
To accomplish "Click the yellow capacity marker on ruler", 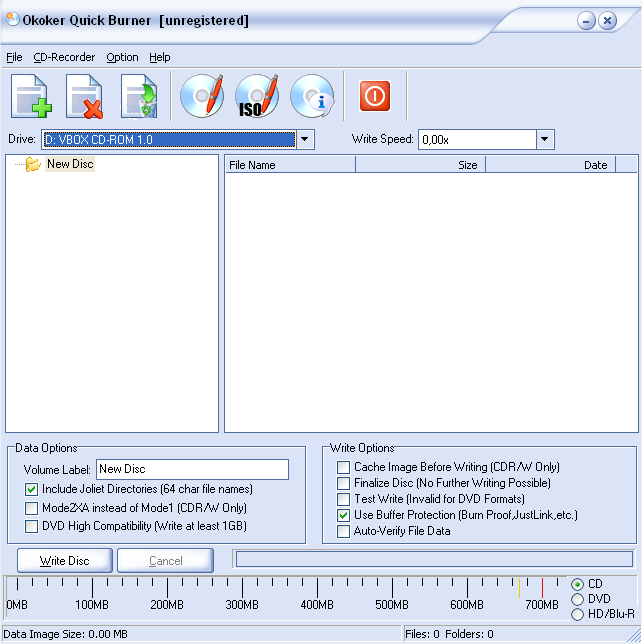I will pos(520,588).
